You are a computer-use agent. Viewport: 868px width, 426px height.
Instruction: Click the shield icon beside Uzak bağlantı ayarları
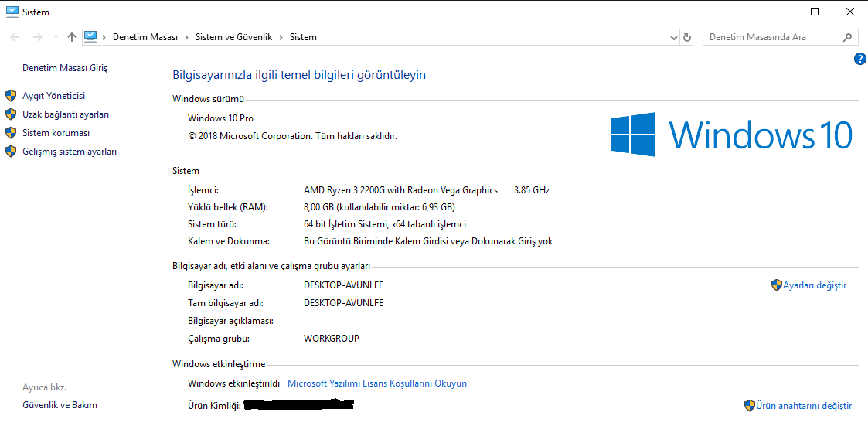(11, 114)
